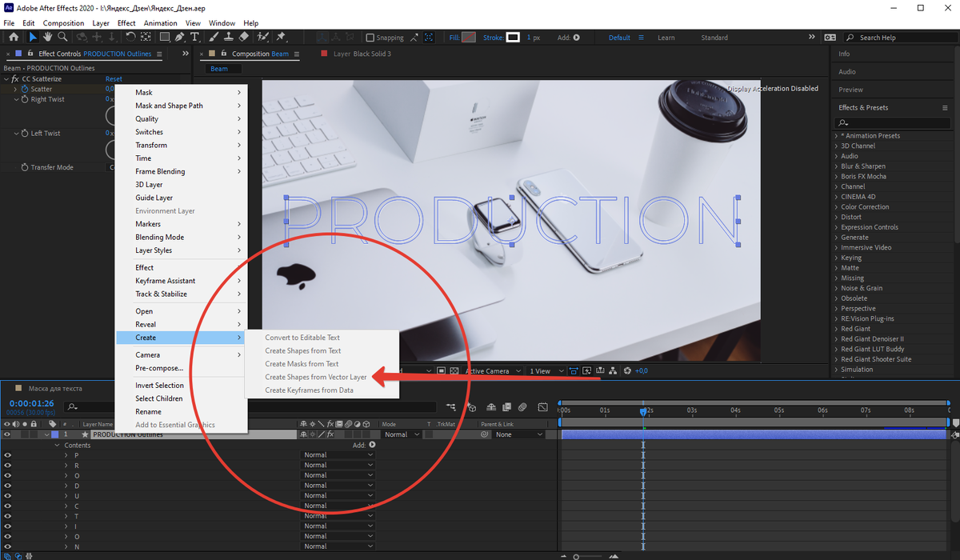Toggle the eye for shape group R
The width and height of the screenshot is (960, 560).
pyautogui.click(x=7, y=465)
